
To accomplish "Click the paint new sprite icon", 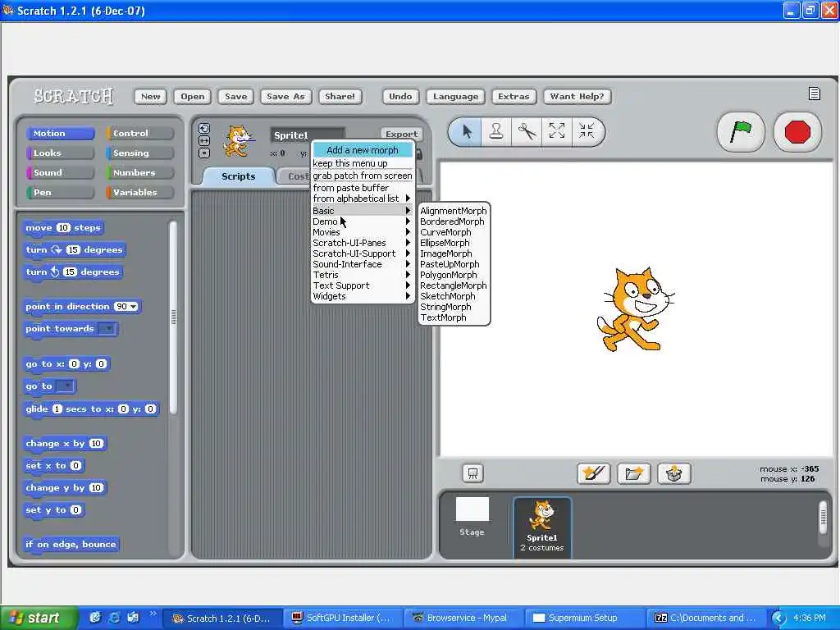I will [594, 473].
